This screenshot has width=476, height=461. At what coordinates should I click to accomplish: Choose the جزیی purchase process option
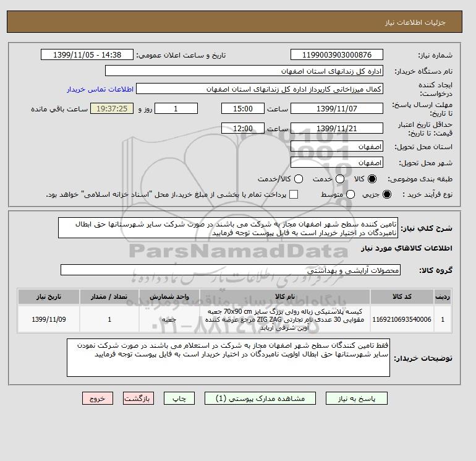(387, 194)
